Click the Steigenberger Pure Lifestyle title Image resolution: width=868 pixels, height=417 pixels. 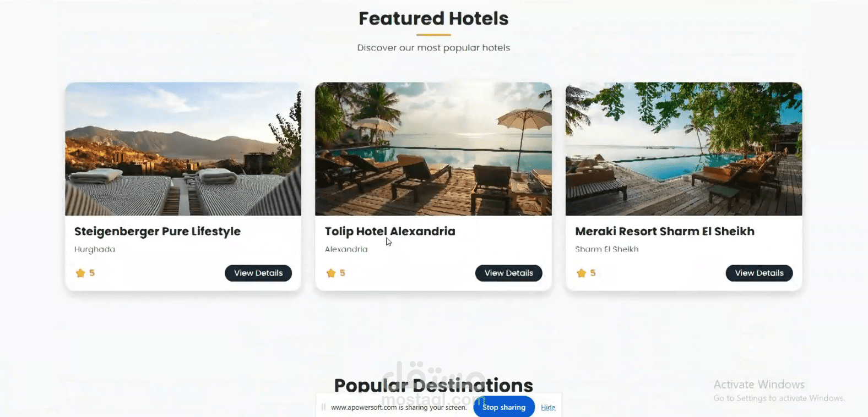pyautogui.click(x=158, y=232)
